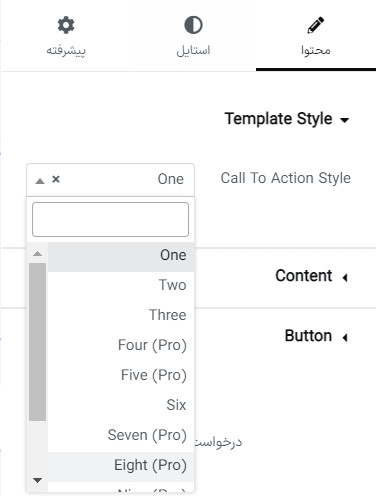
Task: Click the half-circle style icon
Action: (193, 25)
